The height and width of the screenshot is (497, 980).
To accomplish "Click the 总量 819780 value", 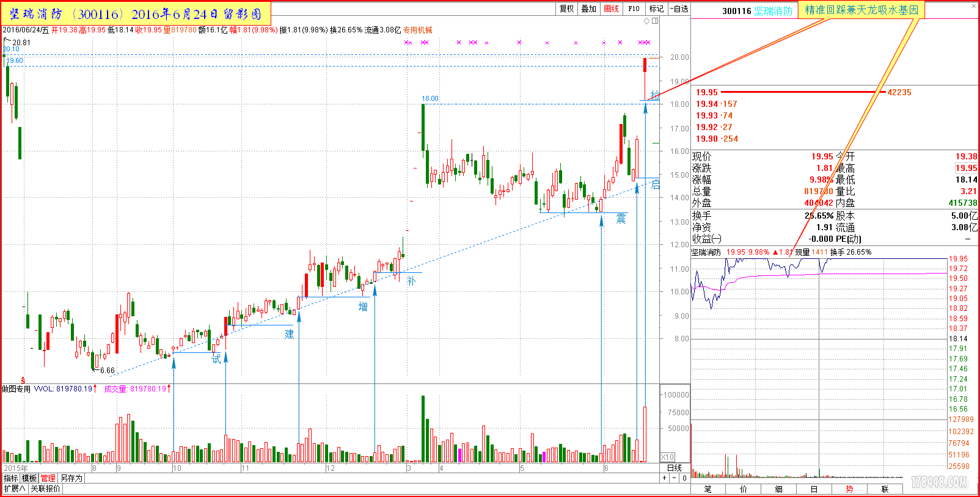I will [x=818, y=191].
